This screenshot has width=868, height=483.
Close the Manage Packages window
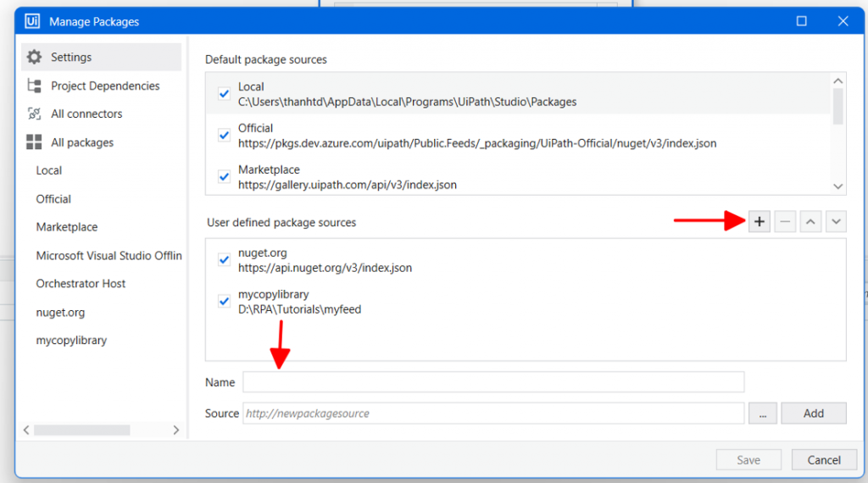(843, 21)
